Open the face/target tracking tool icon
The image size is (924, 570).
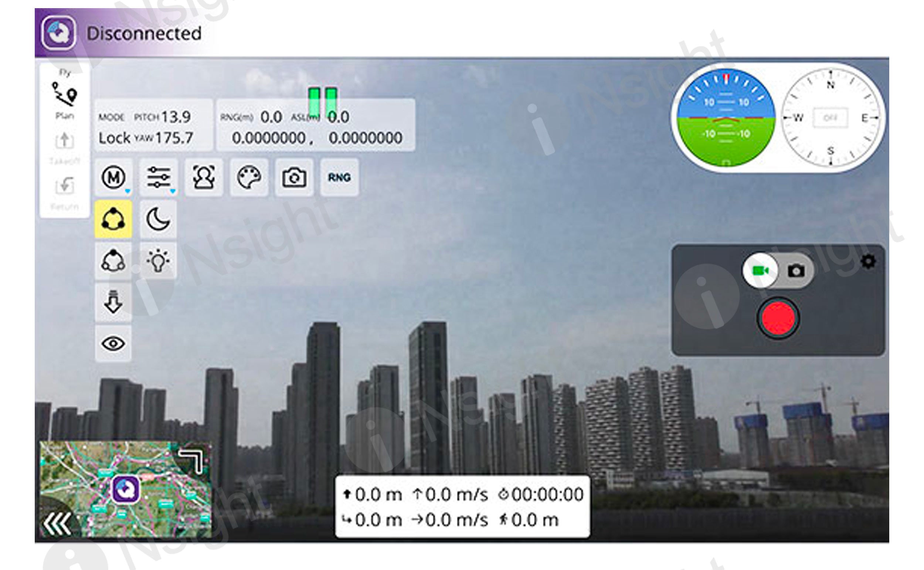point(204,177)
